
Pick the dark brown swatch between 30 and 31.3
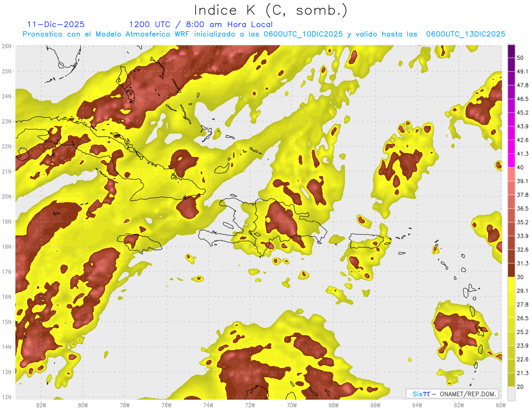tap(511, 270)
